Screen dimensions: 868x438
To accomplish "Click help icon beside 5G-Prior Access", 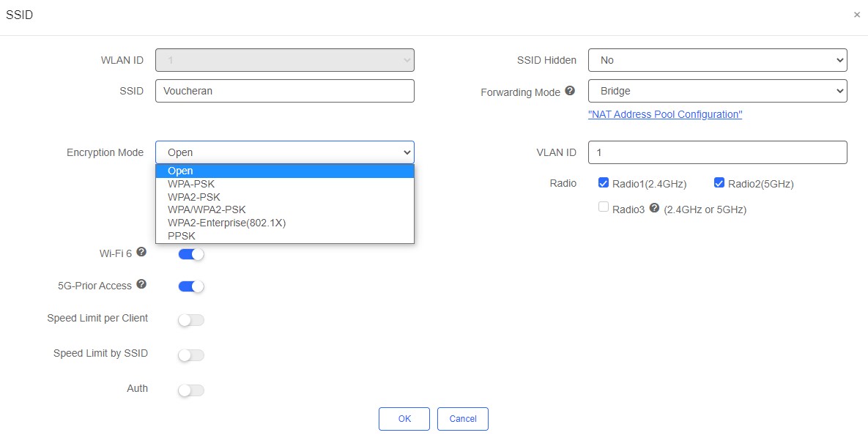I will coord(141,284).
